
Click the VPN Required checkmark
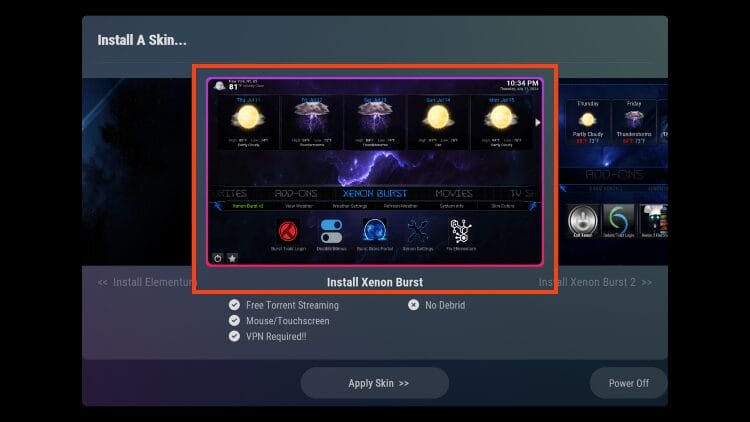coord(234,336)
